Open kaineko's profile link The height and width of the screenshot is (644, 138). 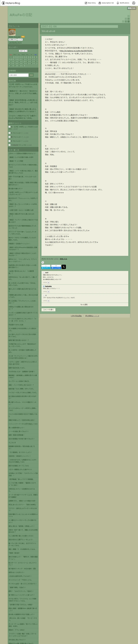pyautogui.click(x=48, y=286)
